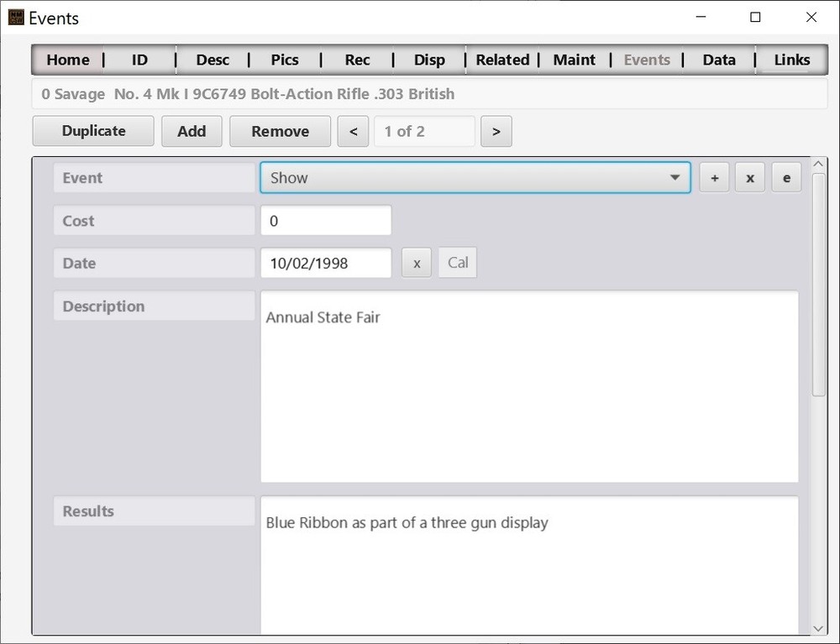Edit event types using the e button
The height and width of the screenshot is (644, 840).
click(785, 177)
